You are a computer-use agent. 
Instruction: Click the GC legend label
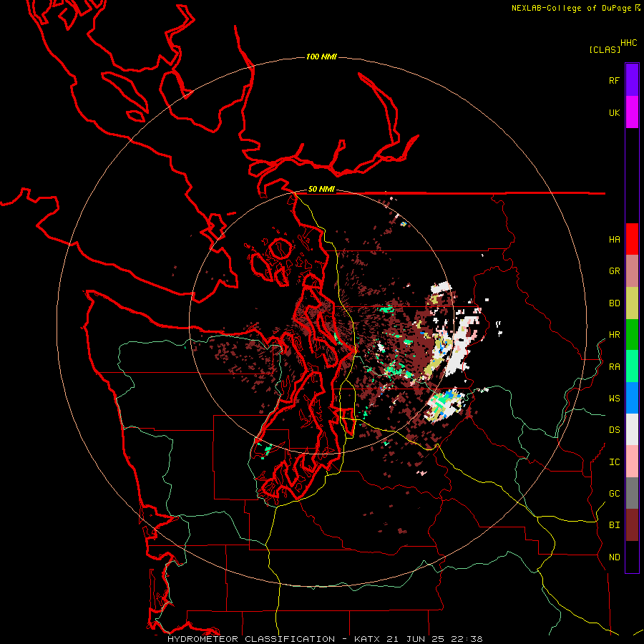tap(614, 493)
